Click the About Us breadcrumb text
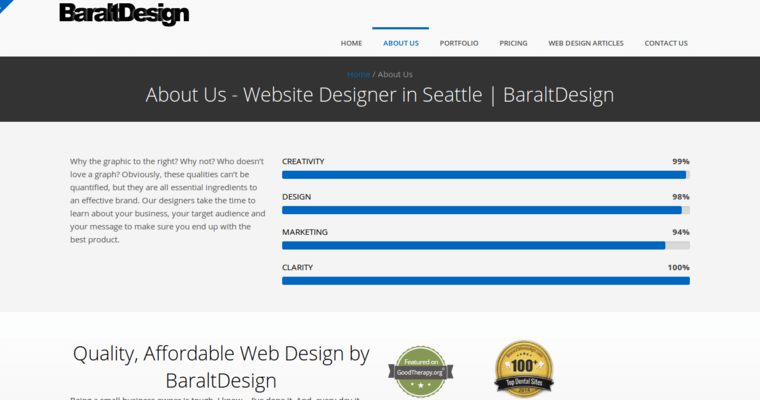The image size is (760, 400). [395, 74]
